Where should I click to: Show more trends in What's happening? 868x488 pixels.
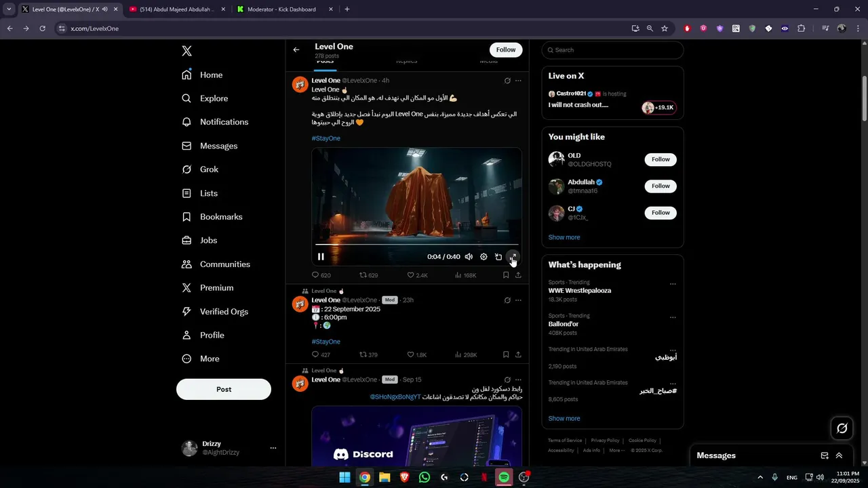tap(564, 418)
